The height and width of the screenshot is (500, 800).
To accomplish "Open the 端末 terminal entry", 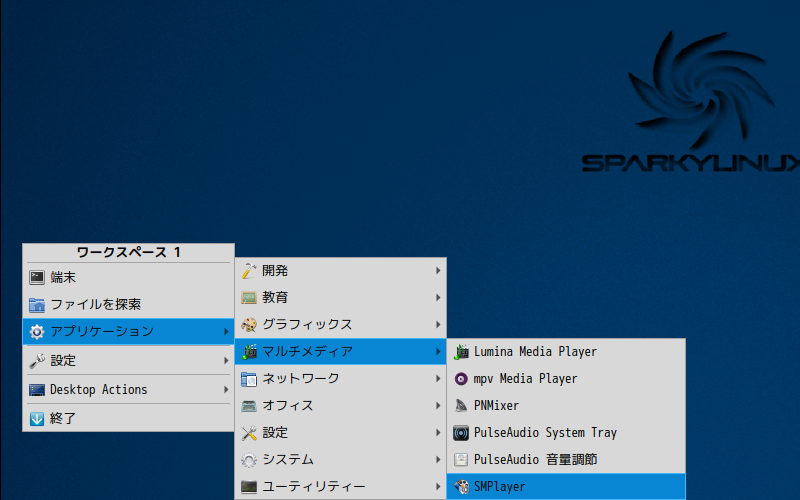I will pos(128,278).
